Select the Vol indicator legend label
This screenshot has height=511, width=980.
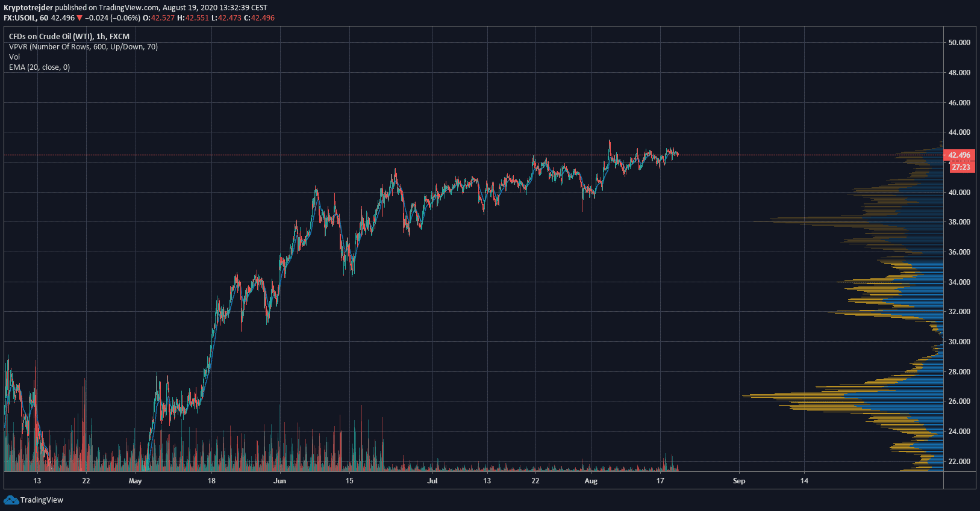pos(14,57)
